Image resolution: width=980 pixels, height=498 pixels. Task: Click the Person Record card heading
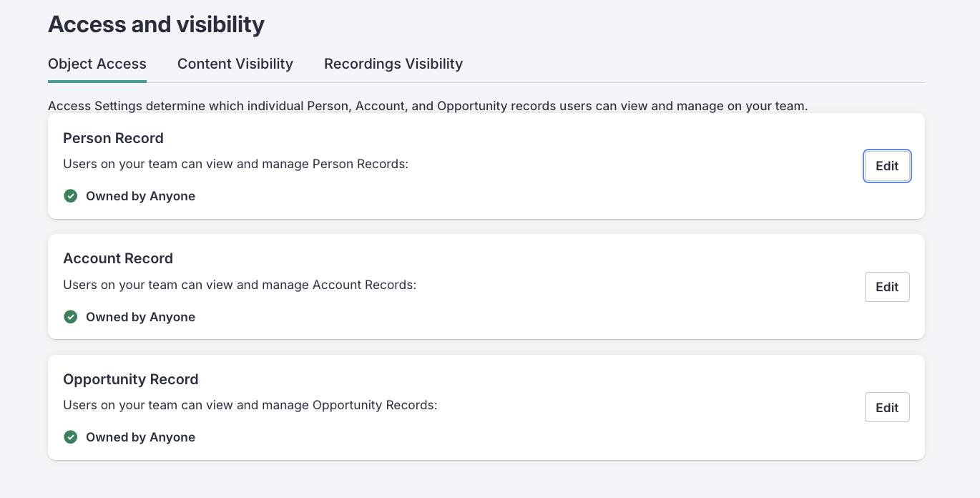(113, 138)
